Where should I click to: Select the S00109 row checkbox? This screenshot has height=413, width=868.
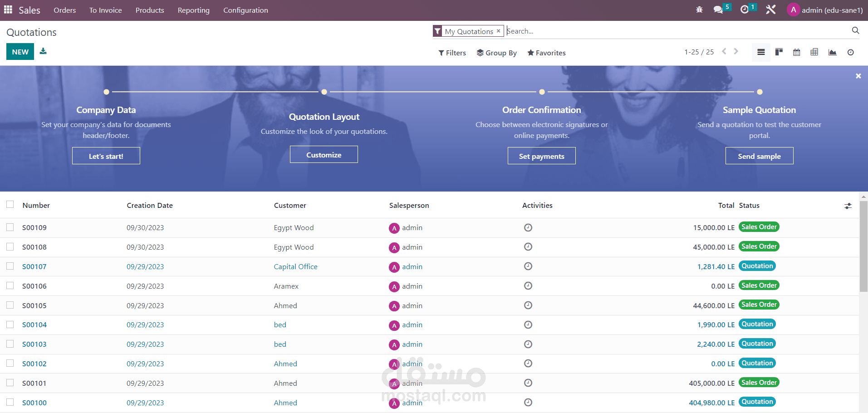pyautogui.click(x=10, y=227)
